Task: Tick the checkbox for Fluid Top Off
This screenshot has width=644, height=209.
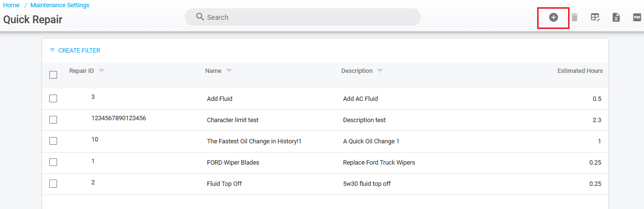Action: (x=53, y=183)
